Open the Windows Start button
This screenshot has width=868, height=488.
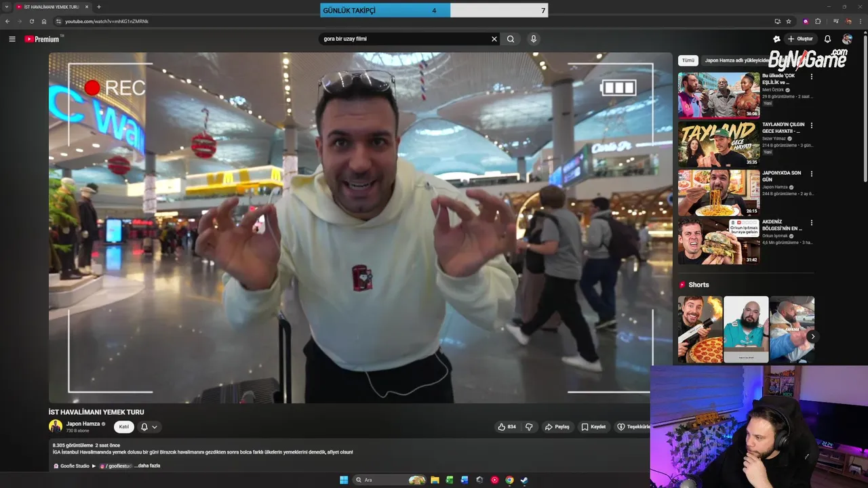[344, 480]
